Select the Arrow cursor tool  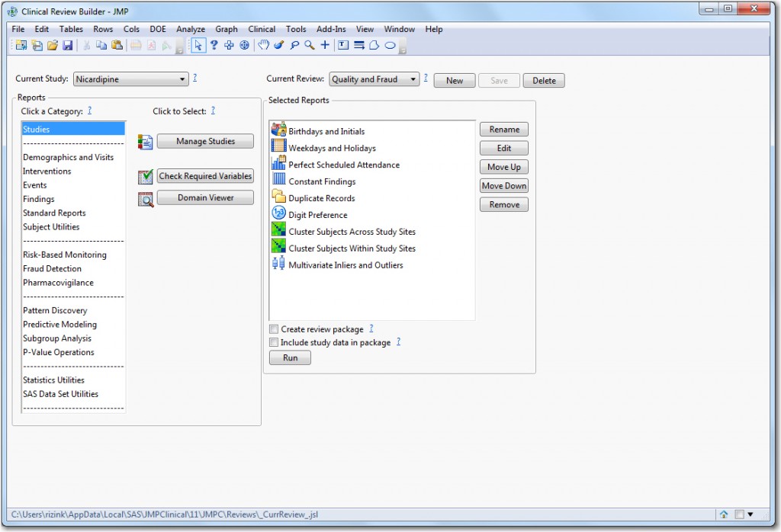[x=198, y=45]
